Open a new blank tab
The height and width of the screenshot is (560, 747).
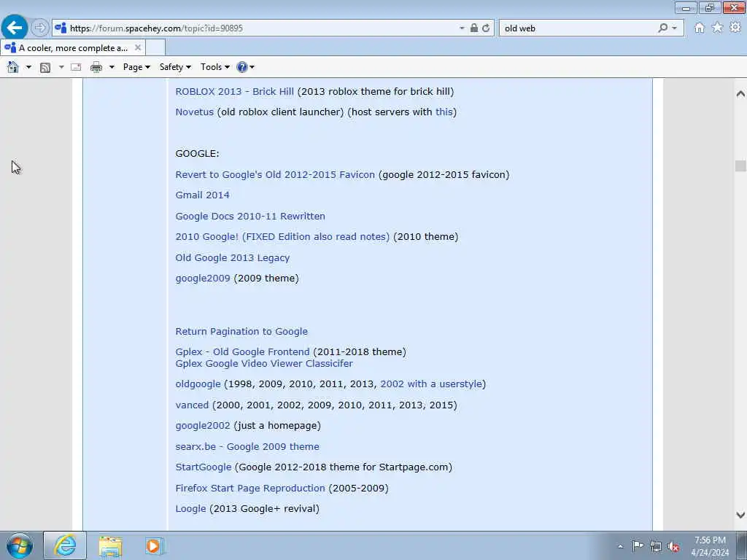pos(155,47)
